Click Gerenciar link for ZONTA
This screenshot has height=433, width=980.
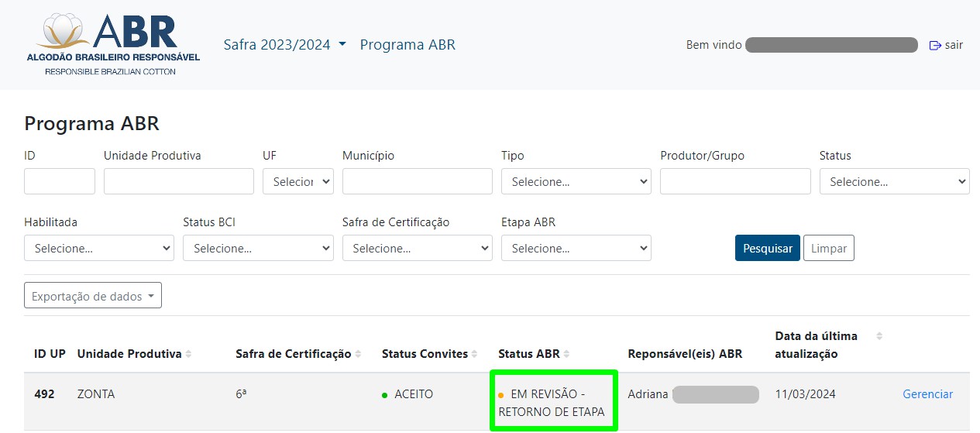point(927,394)
